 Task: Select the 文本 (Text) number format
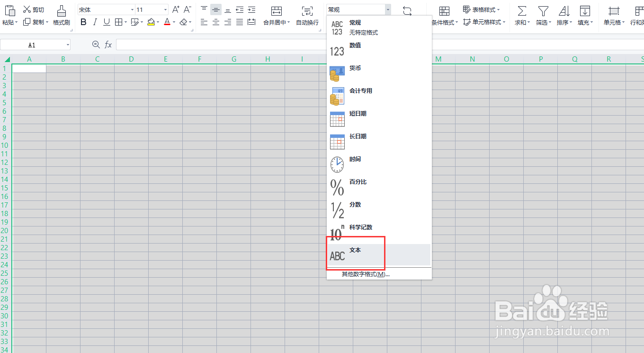[379, 255]
